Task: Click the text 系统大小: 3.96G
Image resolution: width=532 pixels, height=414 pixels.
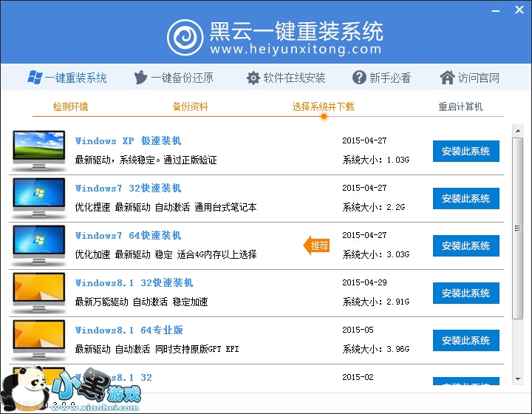Action: pos(375,349)
